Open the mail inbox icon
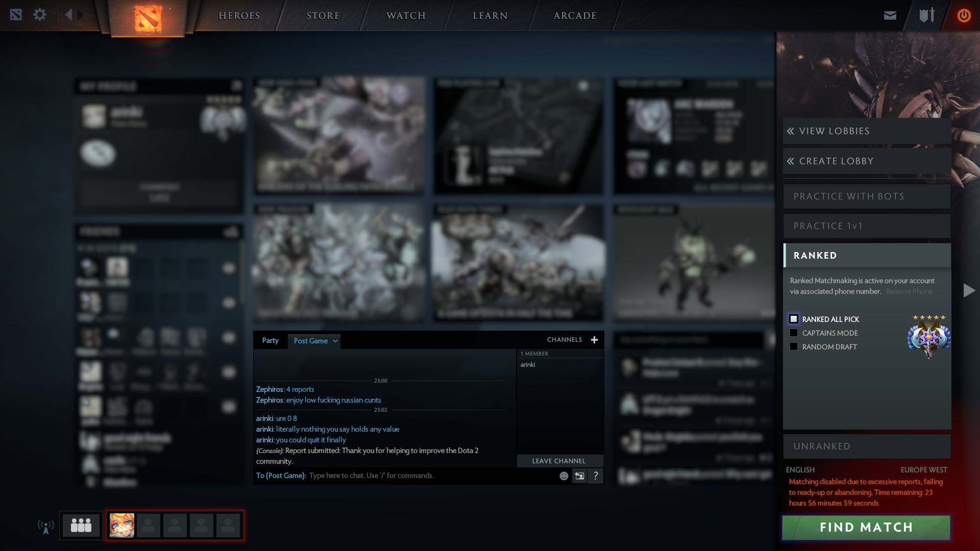Image resolution: width=980 pixels, height=551 pixels. tap(890, 15)
